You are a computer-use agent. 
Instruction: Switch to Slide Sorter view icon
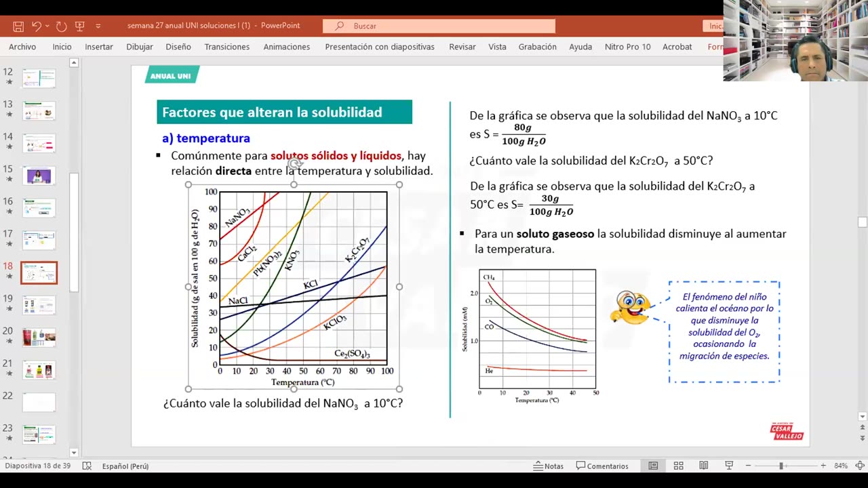tap(678, 466)
